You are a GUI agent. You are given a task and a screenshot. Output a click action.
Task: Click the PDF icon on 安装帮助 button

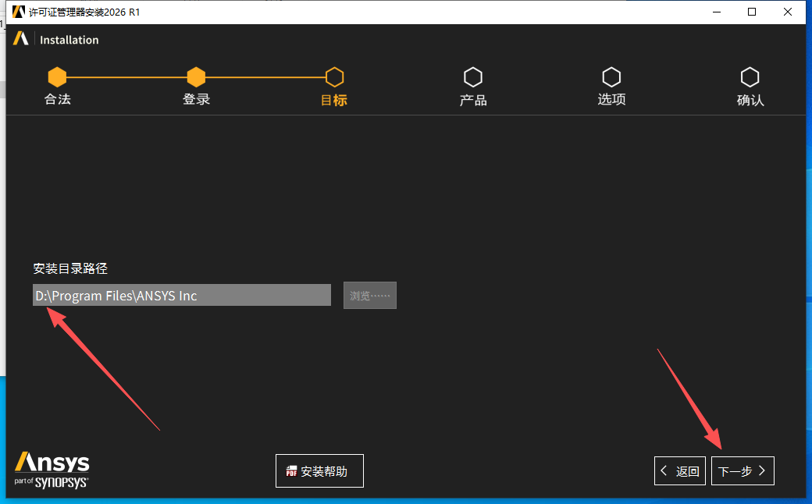click(290, 470)
